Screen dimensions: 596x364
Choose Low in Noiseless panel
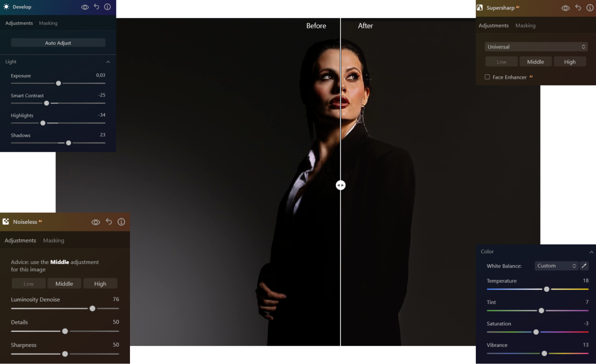(29, 283)
